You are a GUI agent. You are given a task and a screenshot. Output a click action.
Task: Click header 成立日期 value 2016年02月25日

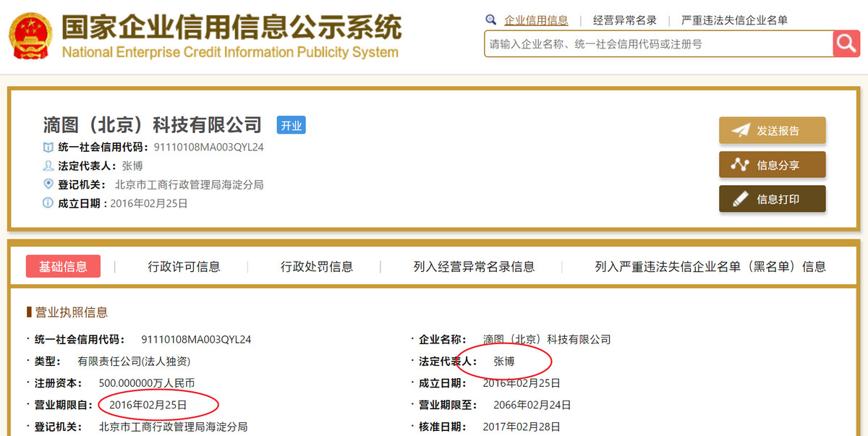point(149,203)
